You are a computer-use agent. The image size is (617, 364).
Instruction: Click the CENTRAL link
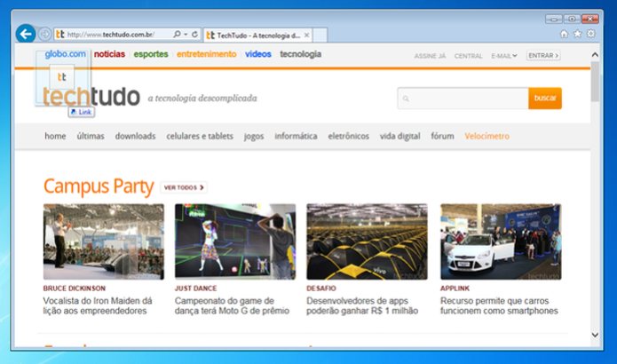(468, 56)
